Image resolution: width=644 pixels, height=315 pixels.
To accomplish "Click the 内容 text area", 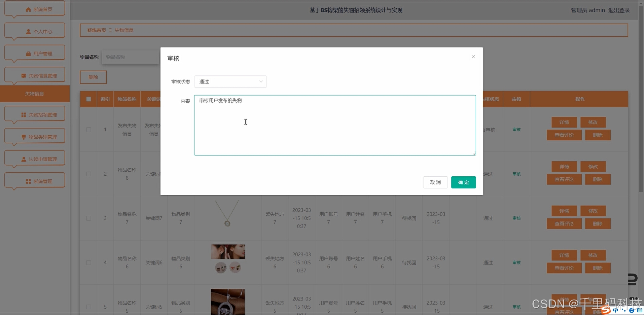I will (x=335, y=125).
